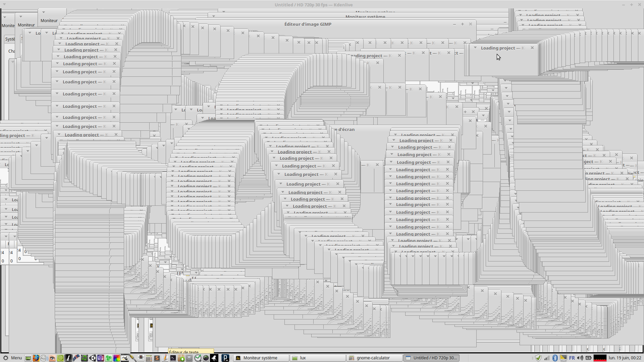Open window menu arrow of Kdenlive title bar
This screenshot has width=644, height=362.
coord(4,5)
